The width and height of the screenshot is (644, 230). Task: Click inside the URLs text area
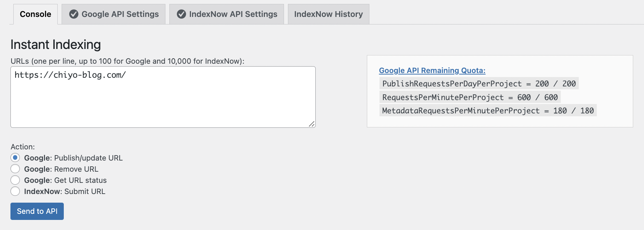tap(163, 97)
